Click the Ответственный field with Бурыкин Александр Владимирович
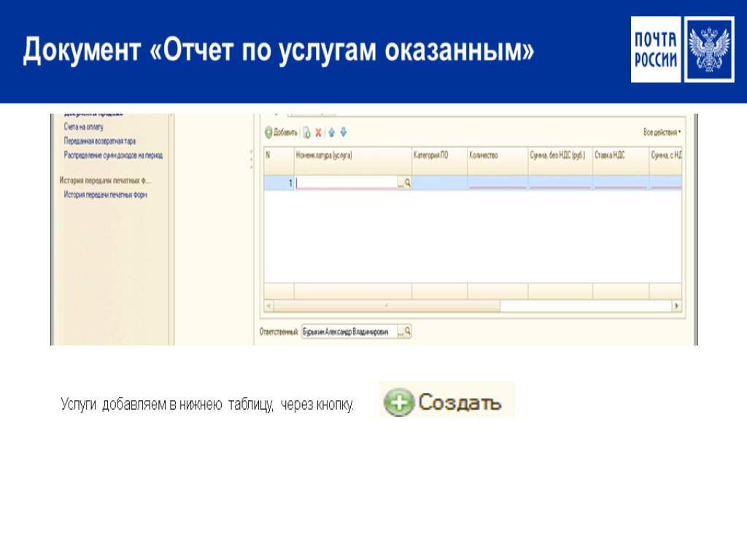 coord(349,332)
